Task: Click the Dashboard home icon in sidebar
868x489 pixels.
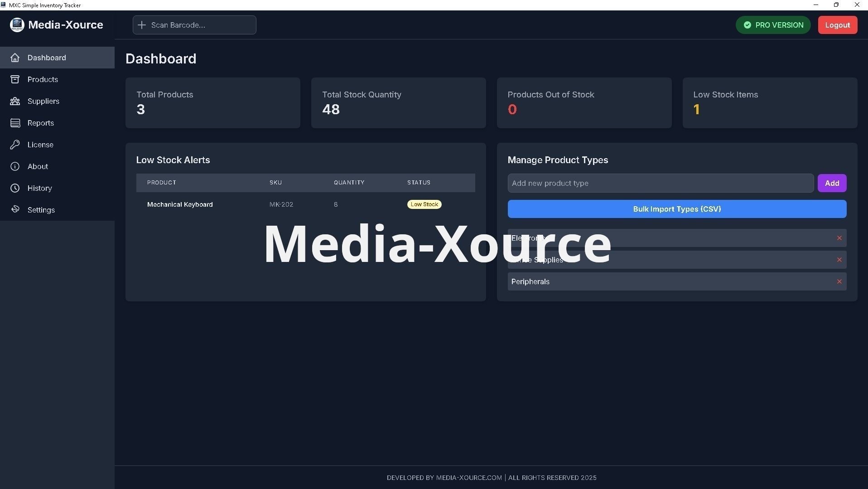Action: pyautogui.click(x=15, y=58)
